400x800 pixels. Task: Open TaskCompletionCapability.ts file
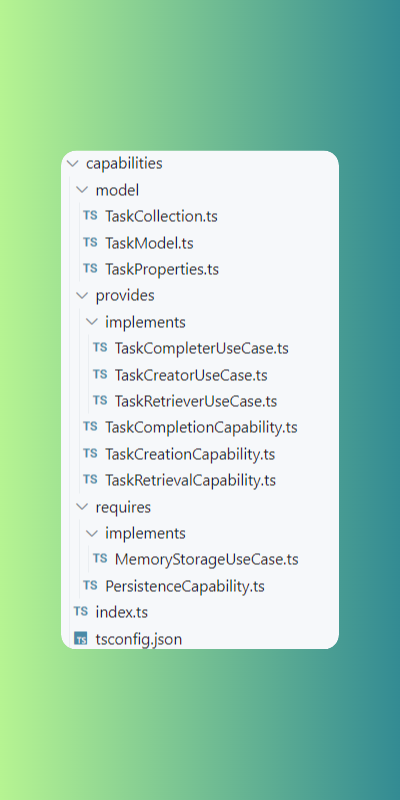(x=201, y=428)
